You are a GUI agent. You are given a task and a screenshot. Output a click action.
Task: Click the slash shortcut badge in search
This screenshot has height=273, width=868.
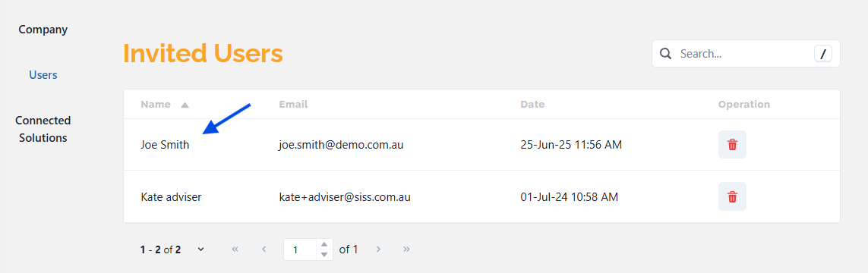(x=822, y=54)
